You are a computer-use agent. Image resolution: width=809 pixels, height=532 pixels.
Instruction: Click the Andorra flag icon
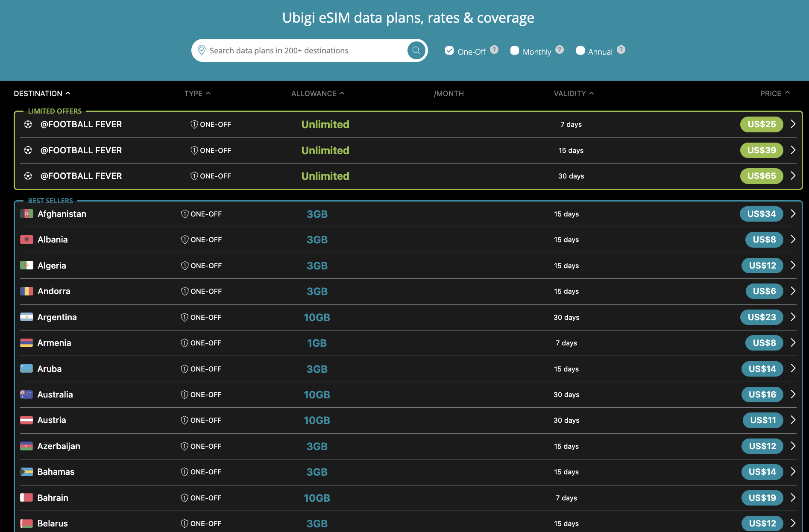tap(26, 291)
